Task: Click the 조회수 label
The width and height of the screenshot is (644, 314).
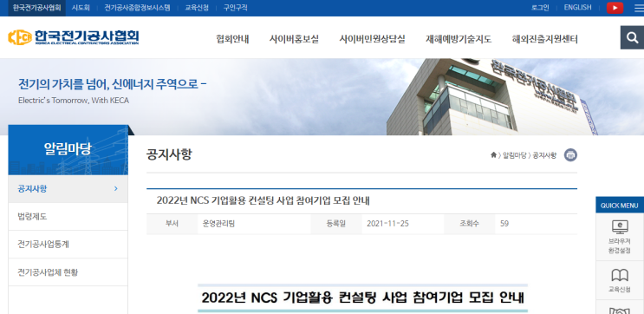Action: 470,224
